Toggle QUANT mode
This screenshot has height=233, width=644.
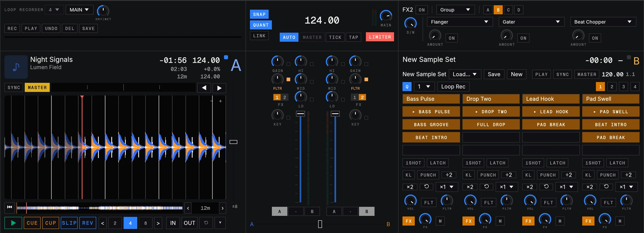coord(261,25)
